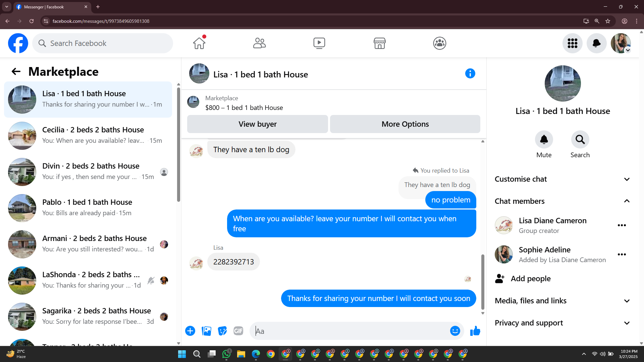Choose a sticker icon
This screenshot has width=644, height=362.
click(222, 331)
